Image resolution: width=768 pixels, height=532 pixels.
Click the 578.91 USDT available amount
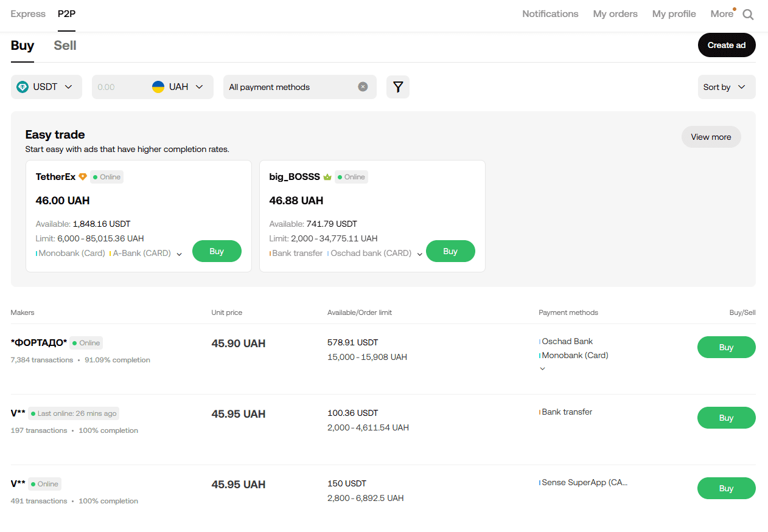(x=352, y=342)
